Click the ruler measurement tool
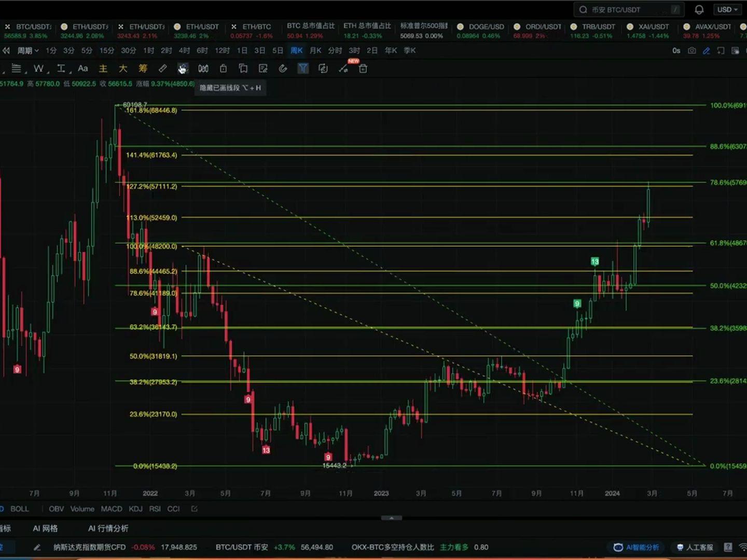Screen dimensions: 747x560 coord(162,68)
